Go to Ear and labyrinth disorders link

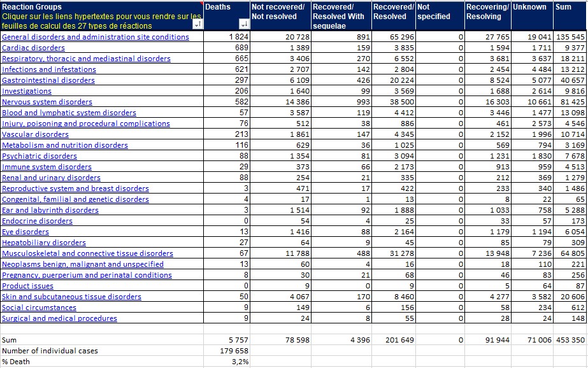(x=50, y=210)
